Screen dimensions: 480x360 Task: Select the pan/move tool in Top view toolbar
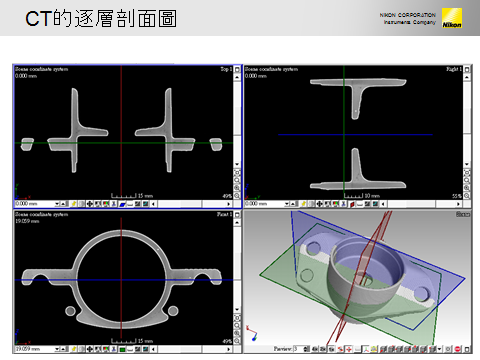tap(90, 204)
